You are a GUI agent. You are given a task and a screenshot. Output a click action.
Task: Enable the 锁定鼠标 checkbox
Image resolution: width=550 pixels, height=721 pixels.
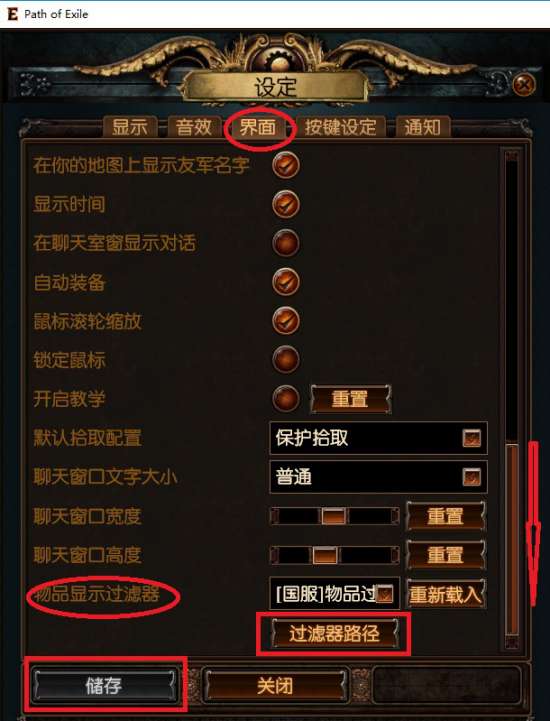[286, 360]
